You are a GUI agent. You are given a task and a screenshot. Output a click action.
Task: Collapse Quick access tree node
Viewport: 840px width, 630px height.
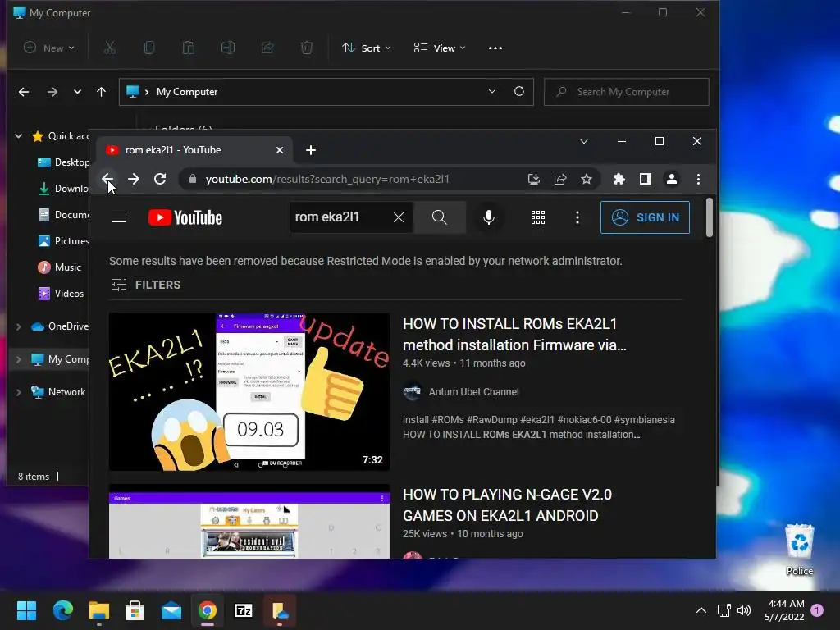[x=19, y=136]
